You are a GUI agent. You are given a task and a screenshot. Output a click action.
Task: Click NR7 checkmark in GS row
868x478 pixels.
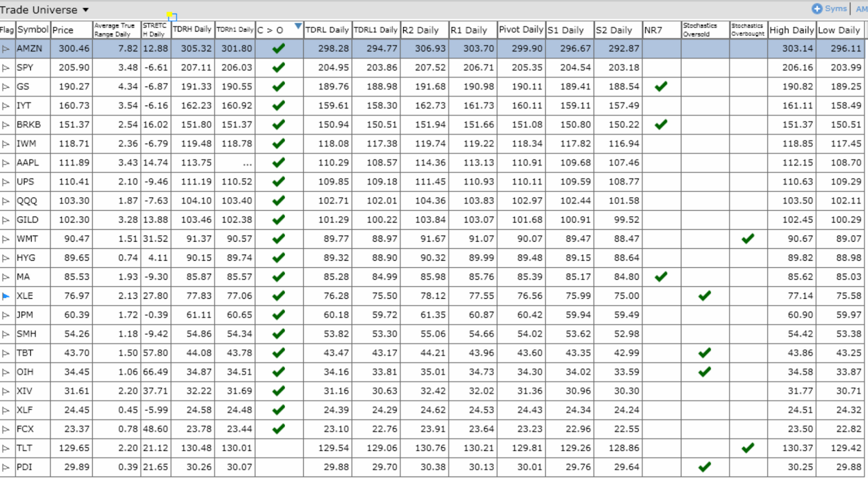click(661, 87)
